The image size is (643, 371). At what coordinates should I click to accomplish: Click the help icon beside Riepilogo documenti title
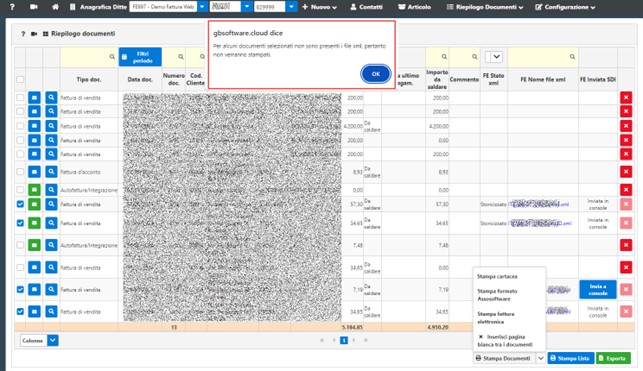pyautogui.click(x=23, y=34)
